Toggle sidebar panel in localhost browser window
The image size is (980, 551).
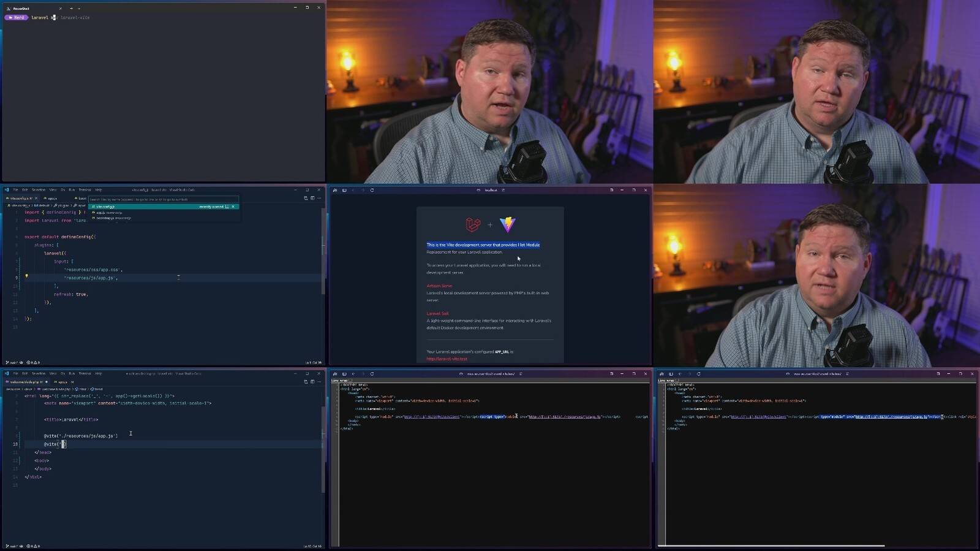(344, 190)
